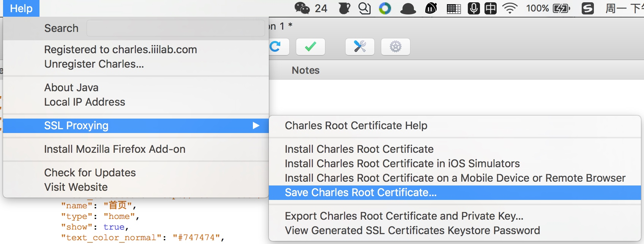
Task: Open the Help menu
Action: click(21, 8)
